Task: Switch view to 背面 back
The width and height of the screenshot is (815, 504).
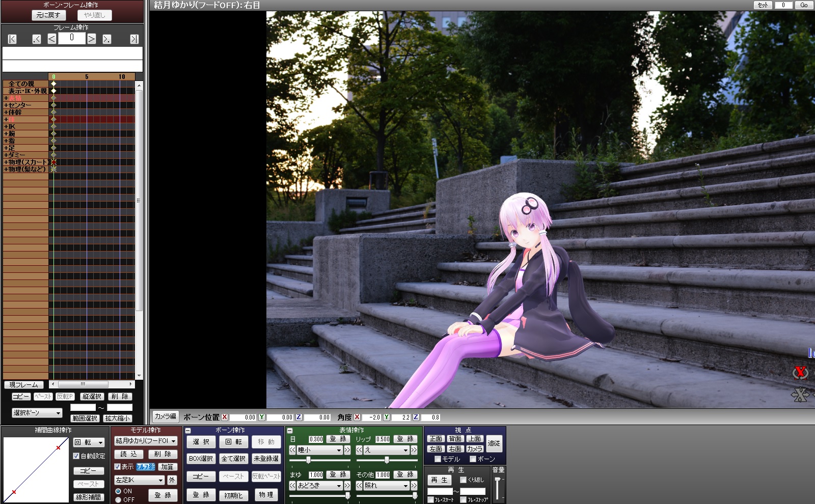Action: [x=455, y=439]
